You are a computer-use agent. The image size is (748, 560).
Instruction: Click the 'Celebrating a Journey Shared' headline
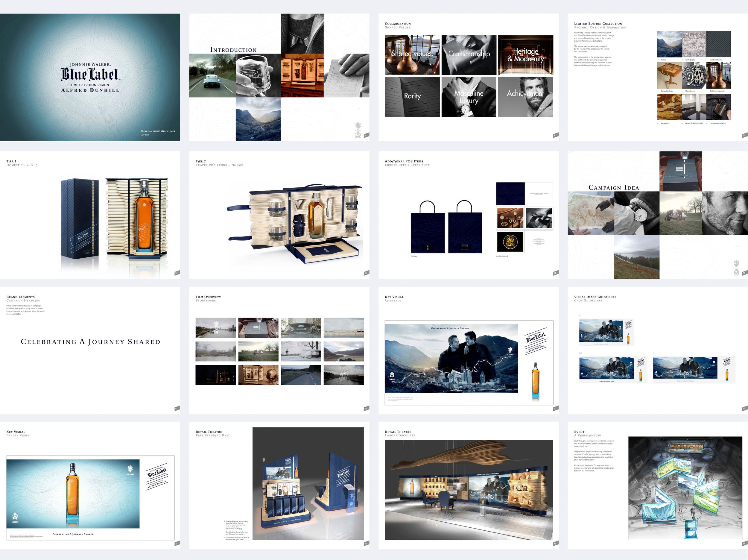point(91,342)
